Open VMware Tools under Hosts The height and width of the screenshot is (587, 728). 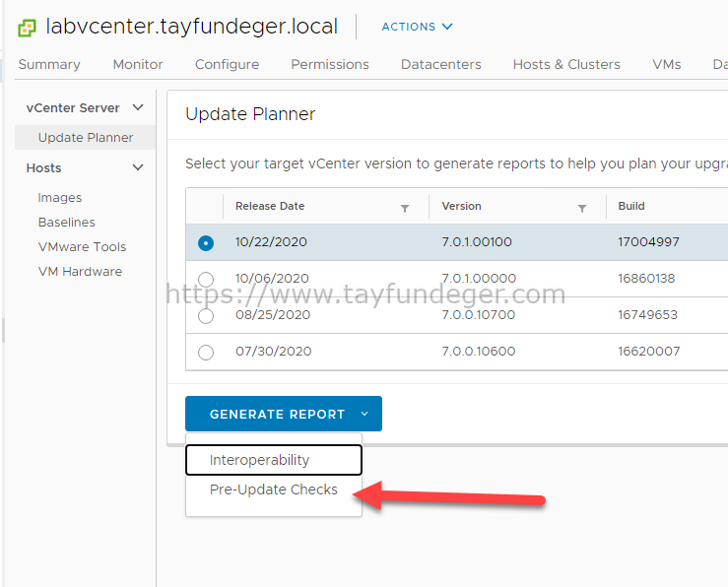[82, 247]
